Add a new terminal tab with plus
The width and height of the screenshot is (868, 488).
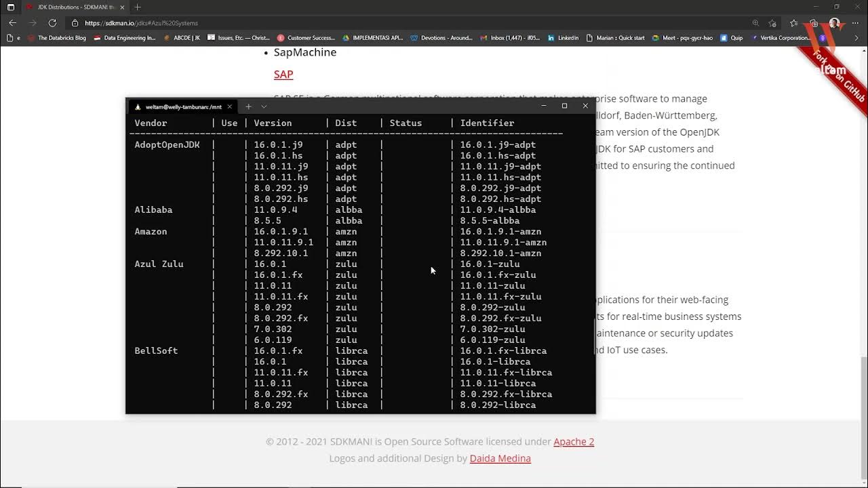[248, 106]
